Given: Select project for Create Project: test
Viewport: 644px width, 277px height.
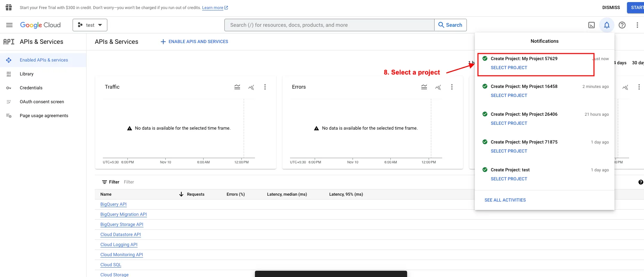Looking at the screenshot, I should tap(509, 179).
